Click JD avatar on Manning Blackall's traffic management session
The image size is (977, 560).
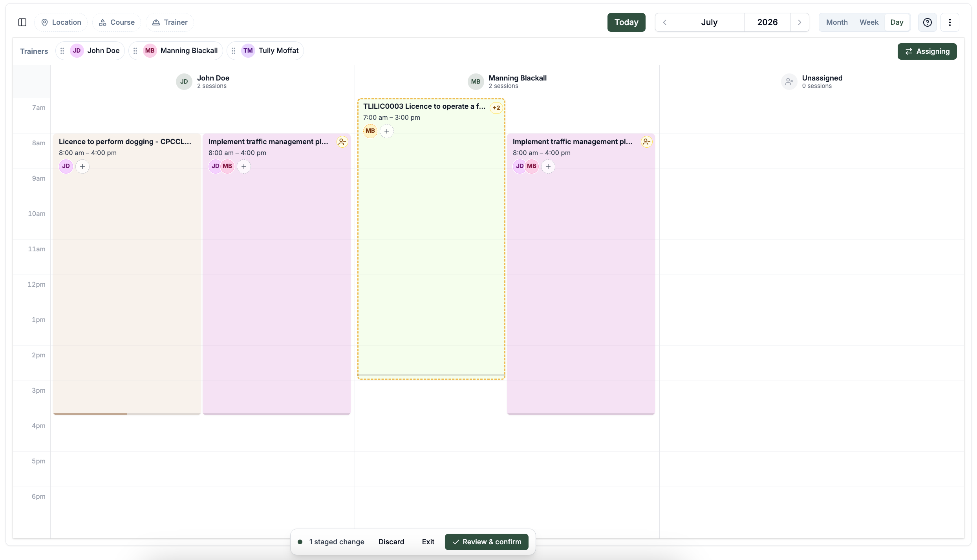[519, 166]
